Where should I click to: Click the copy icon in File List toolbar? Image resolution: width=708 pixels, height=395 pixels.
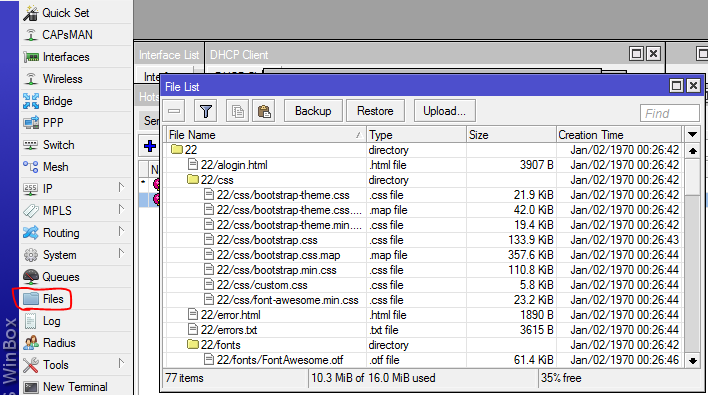tap(238, 111)
